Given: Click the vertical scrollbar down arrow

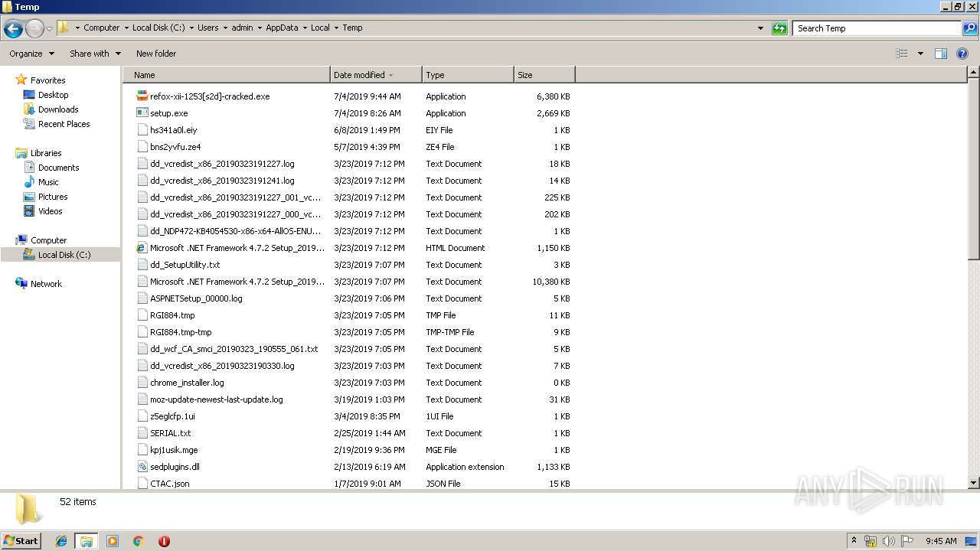Looking at the screenshot, I should tap(973, 483).
